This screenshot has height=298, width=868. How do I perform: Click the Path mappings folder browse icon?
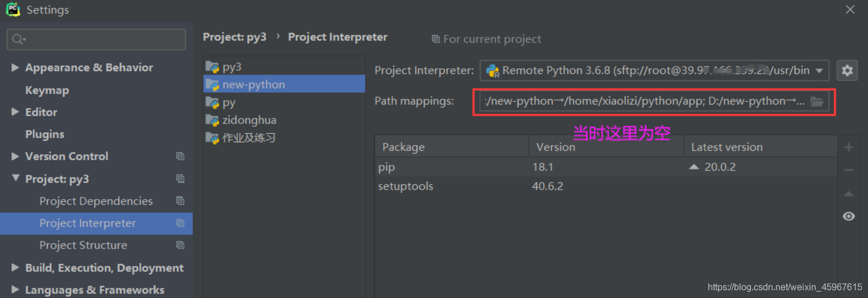coord(817,102)
